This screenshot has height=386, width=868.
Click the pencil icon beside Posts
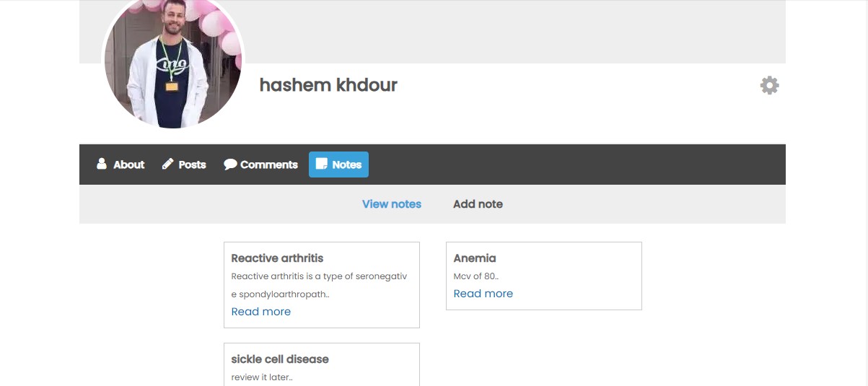pos(167,164)
